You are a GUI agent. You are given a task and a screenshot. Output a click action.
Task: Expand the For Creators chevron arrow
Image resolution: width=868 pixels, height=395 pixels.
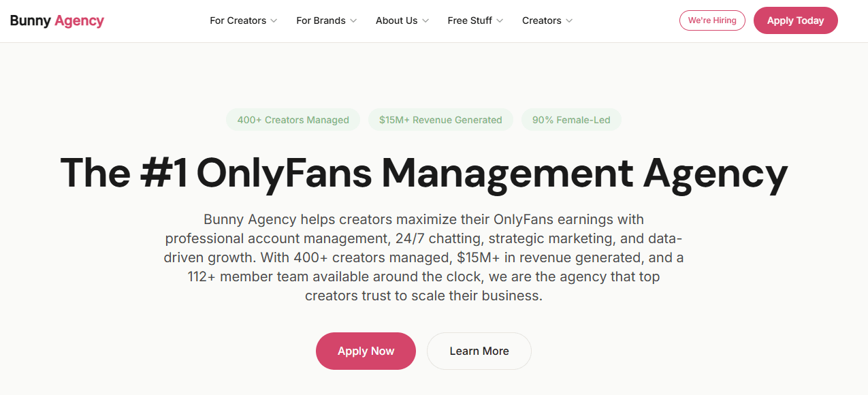pyautogui.click(x=274, y=21)
